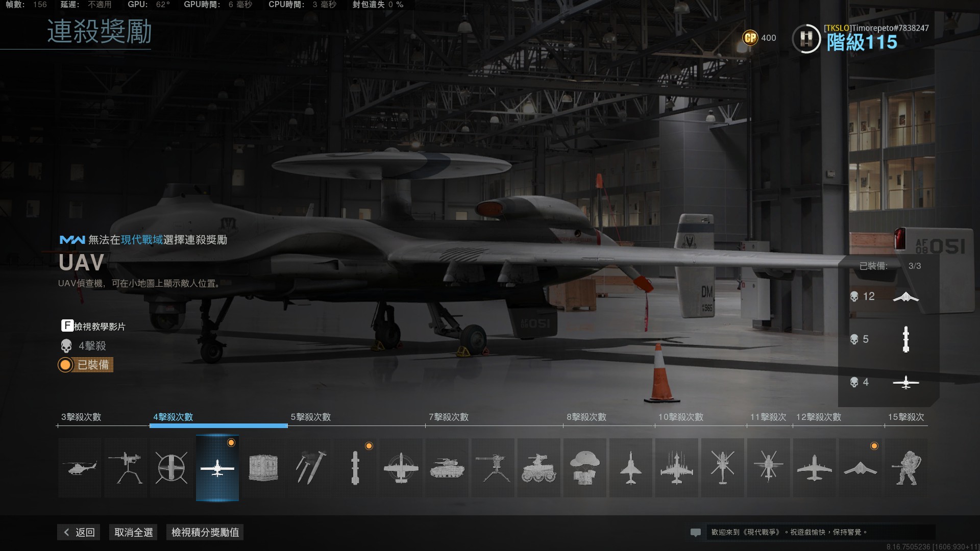Viewport: 980px width, 551px height.
Task: Click the 400 COD Points balance
Action: click(768, 38)
